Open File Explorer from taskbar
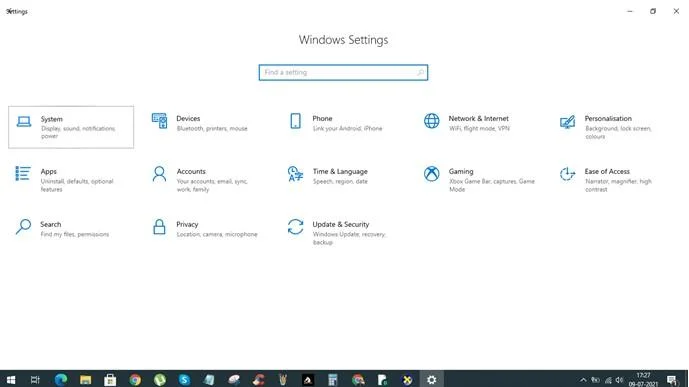 click(x=85, y=380)
